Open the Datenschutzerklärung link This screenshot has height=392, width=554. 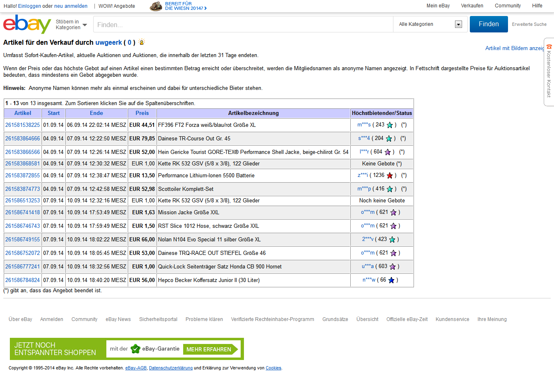point(171,368)
